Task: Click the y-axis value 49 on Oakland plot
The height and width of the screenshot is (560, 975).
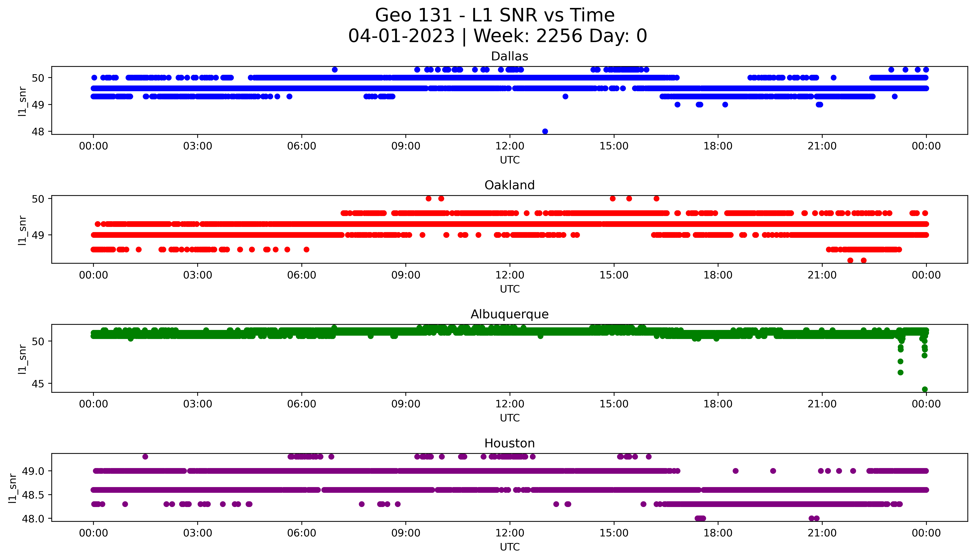Action: [38, 235]
